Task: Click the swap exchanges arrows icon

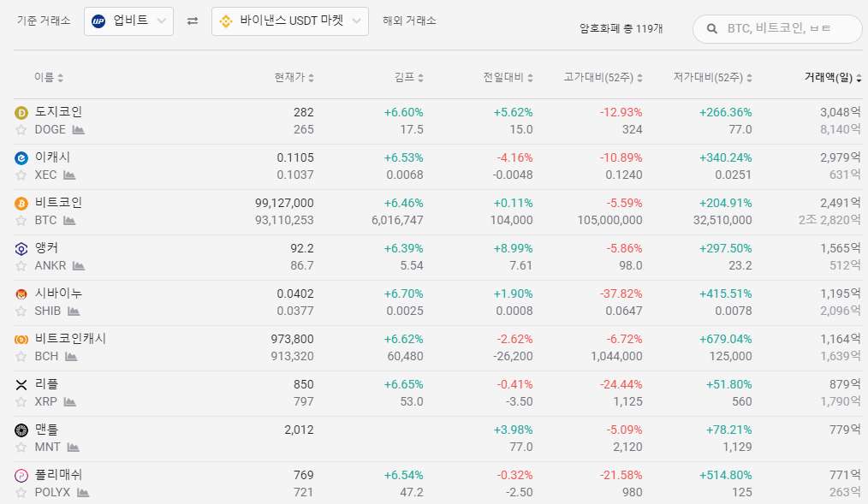Action: coord(193,21)
